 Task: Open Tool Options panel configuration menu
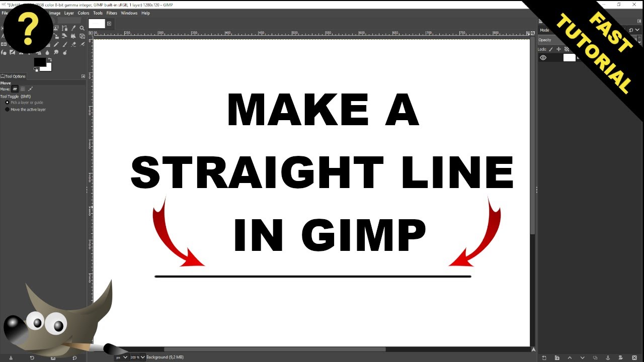(x=83, y=76)
